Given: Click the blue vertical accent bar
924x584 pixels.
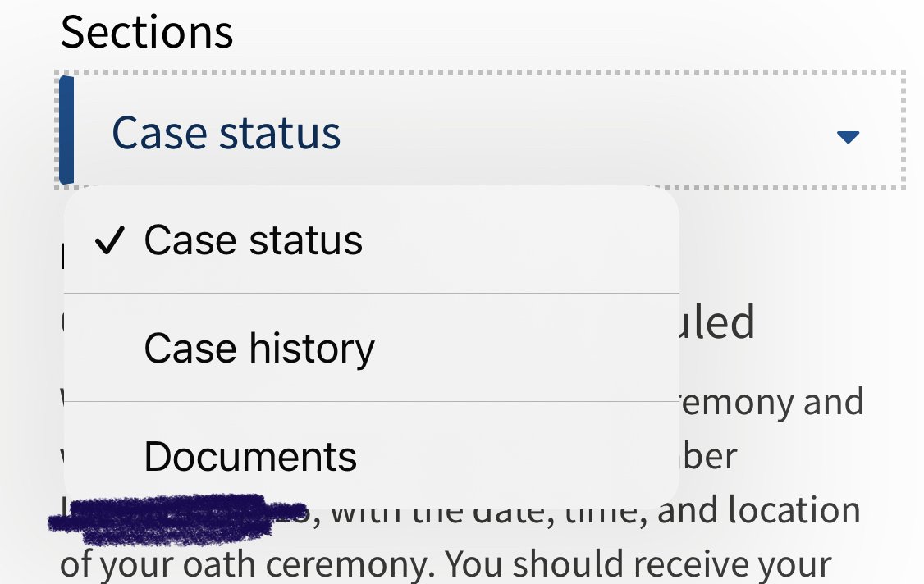Looking at the screenshot, I should (66, 130).
